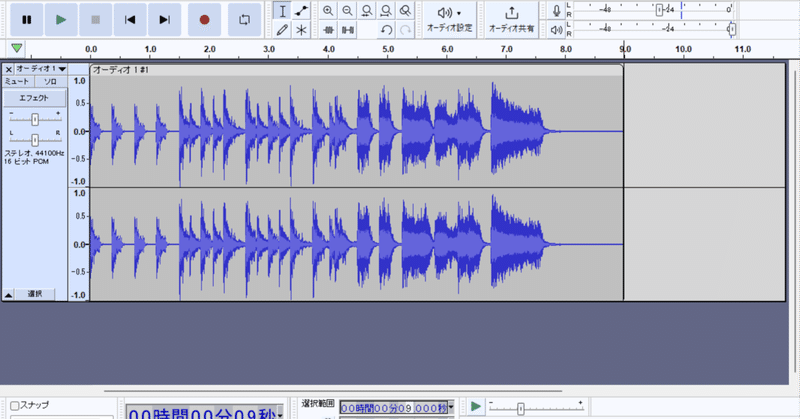Click the Redo arrow
Viewport: 800px width, 419px height.
pyautogui.click(x=405, y=30)
